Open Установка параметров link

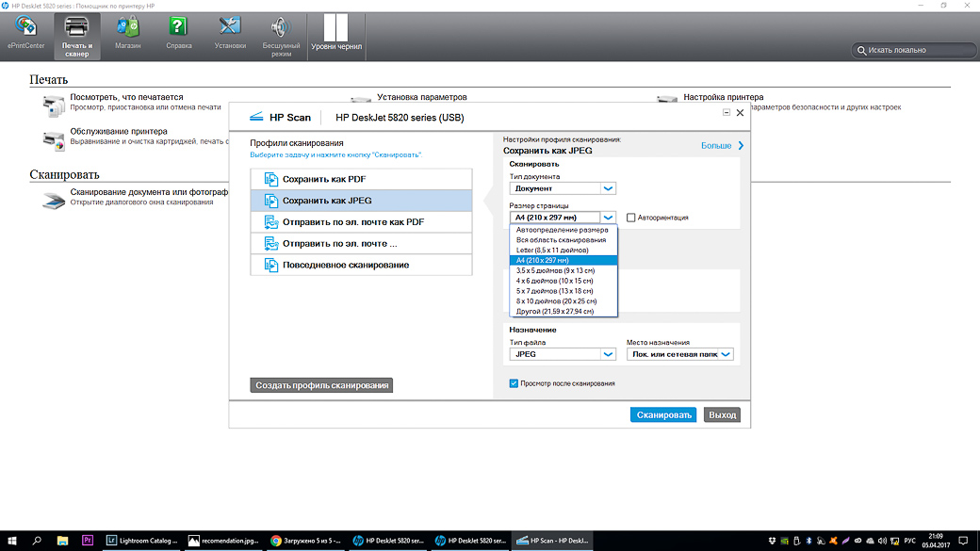pyautogui.click(x=422, y=97)
